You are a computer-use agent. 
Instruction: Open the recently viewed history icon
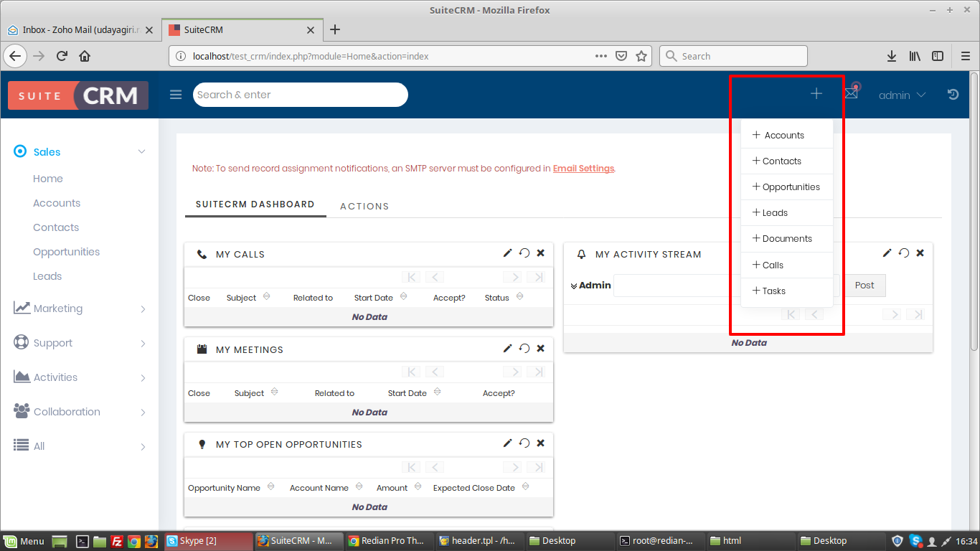coord(953,94)
